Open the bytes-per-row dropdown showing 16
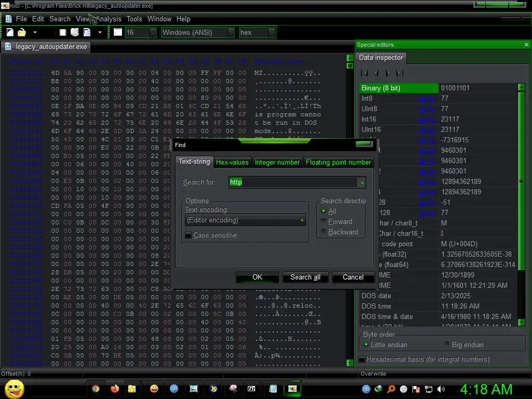 coord(153,32)
